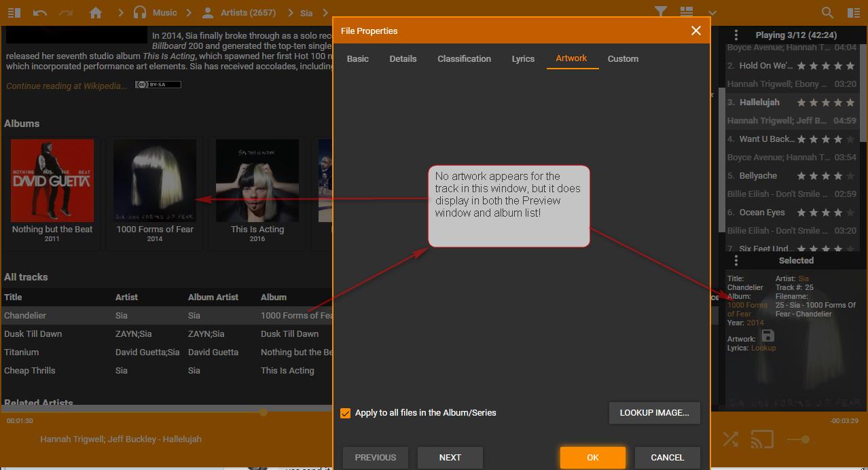Image resolution: width=868 pixels, height=470 pixels.
Task: Close the File Properties dialog with X
Action: [695, 31]
